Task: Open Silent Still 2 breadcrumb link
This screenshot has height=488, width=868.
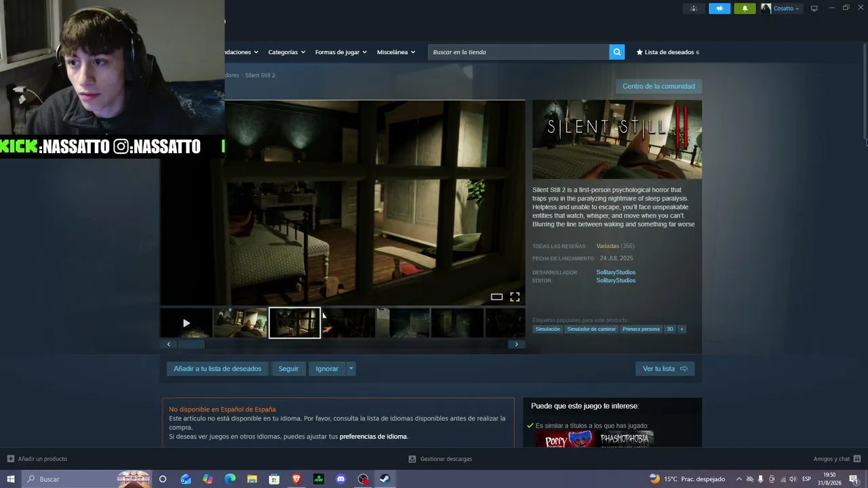Action: coord(260,75)
